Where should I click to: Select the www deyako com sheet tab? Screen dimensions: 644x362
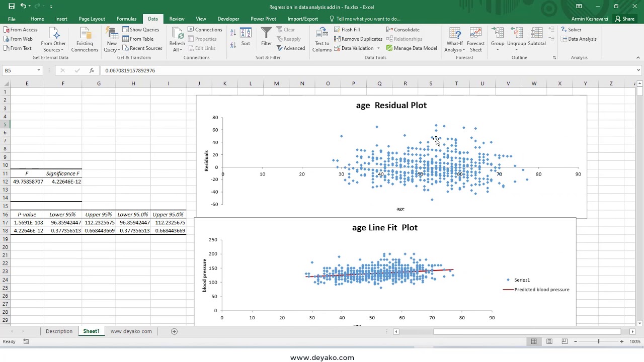pyautogui.click(x=131, y=331)
